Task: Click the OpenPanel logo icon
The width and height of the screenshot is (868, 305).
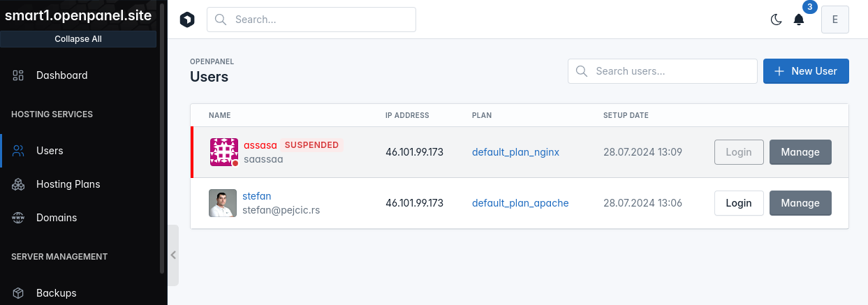Action: tap(186, 20)
